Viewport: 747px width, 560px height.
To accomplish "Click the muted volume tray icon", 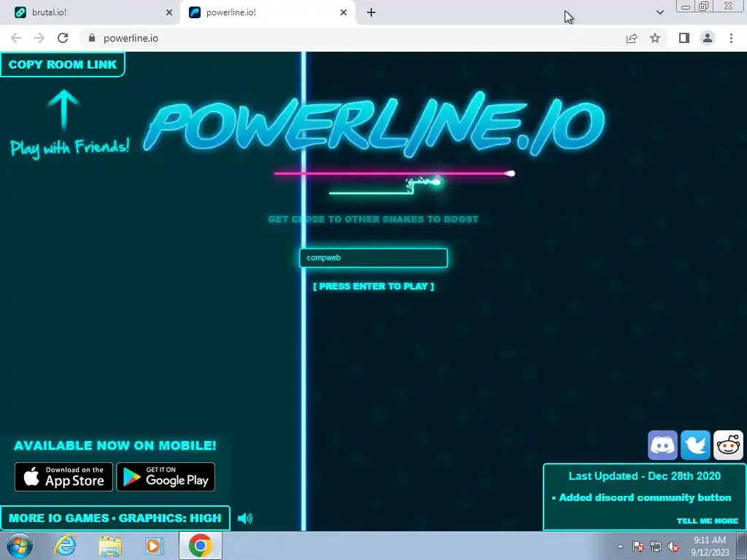I will (673, 546).
